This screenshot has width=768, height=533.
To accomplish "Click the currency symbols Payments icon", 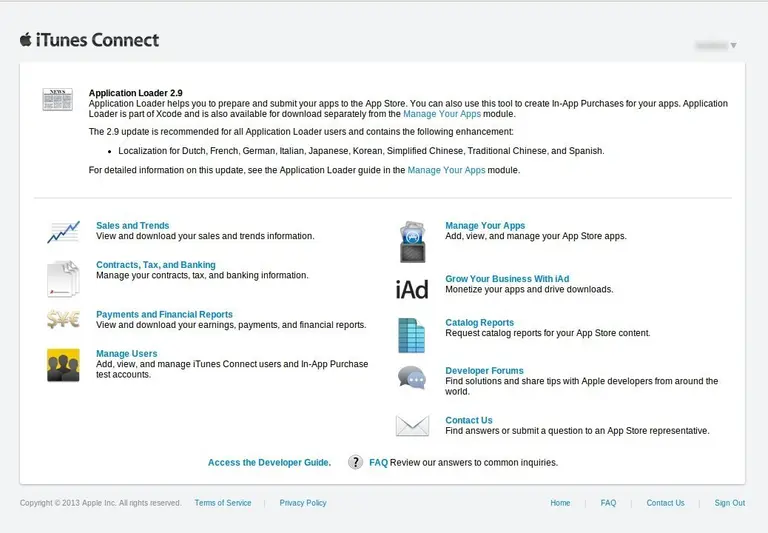I will point(63,319).
